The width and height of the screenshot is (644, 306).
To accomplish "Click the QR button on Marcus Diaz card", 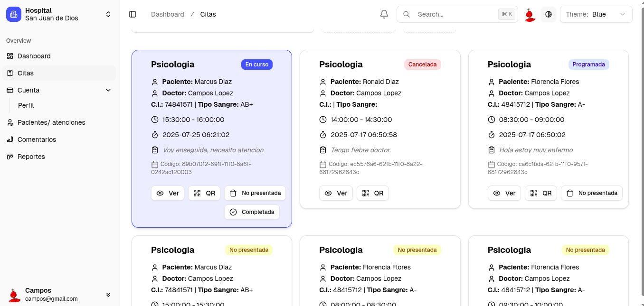I will tap(204, 193).
